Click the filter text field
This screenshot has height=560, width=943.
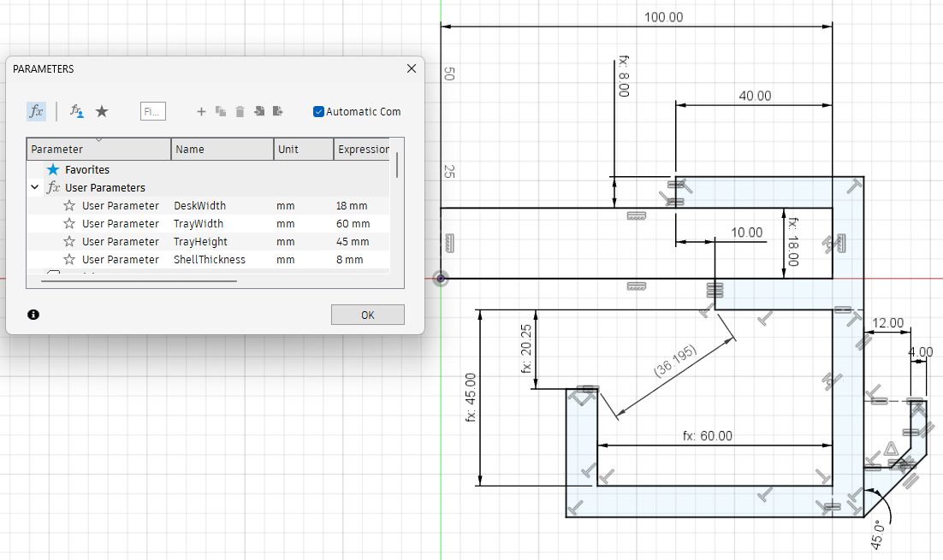tap(153, 111)
